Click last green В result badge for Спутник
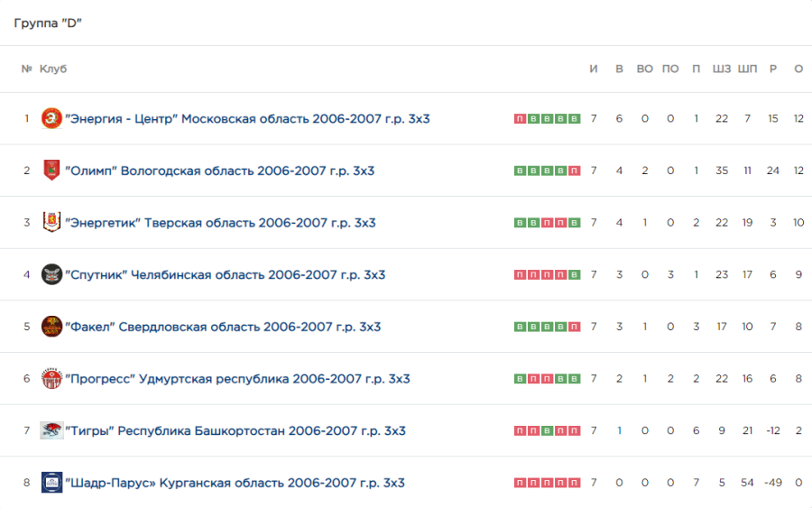 (574, 274)
